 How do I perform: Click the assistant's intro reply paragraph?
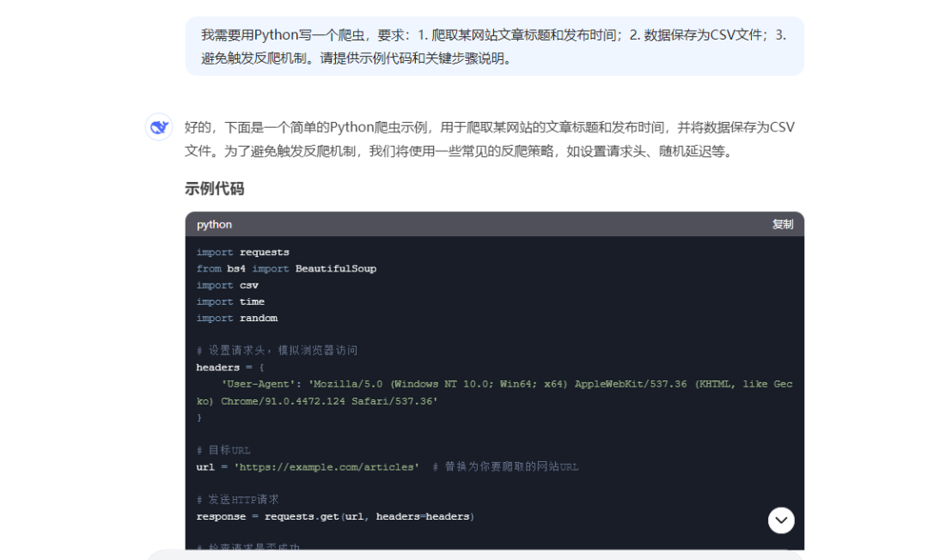point(490,138)
